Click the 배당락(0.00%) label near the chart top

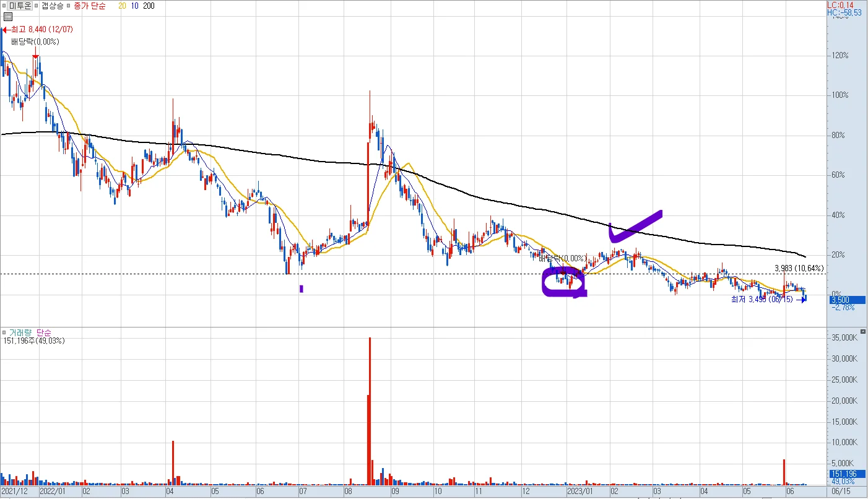(35, 42)
